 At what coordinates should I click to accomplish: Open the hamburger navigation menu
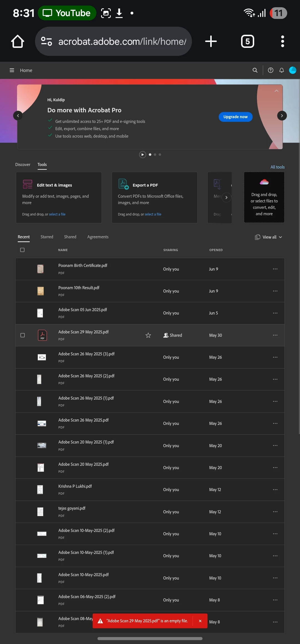pyautogui.click(x=12, y=70)
